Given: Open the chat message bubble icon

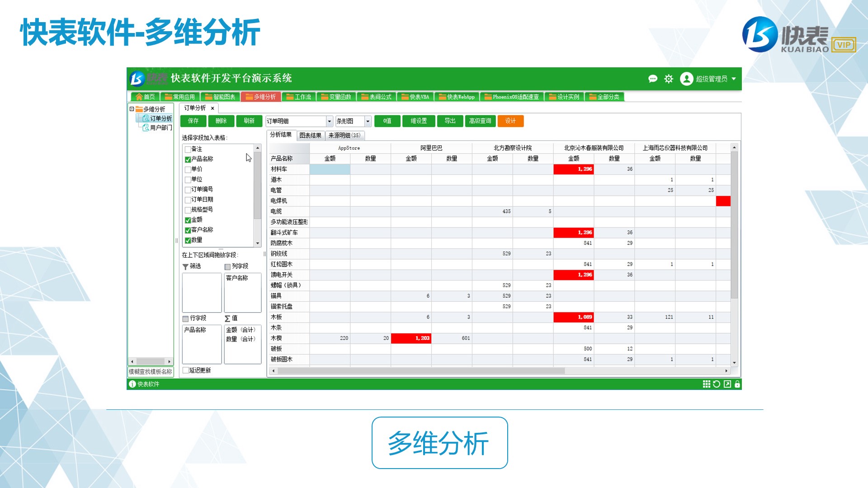Looking at the screenshot, I should point(652,79).
